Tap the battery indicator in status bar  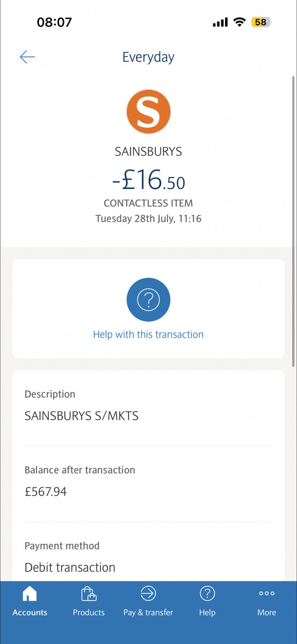pyautogui.click(x=262, y=23)
